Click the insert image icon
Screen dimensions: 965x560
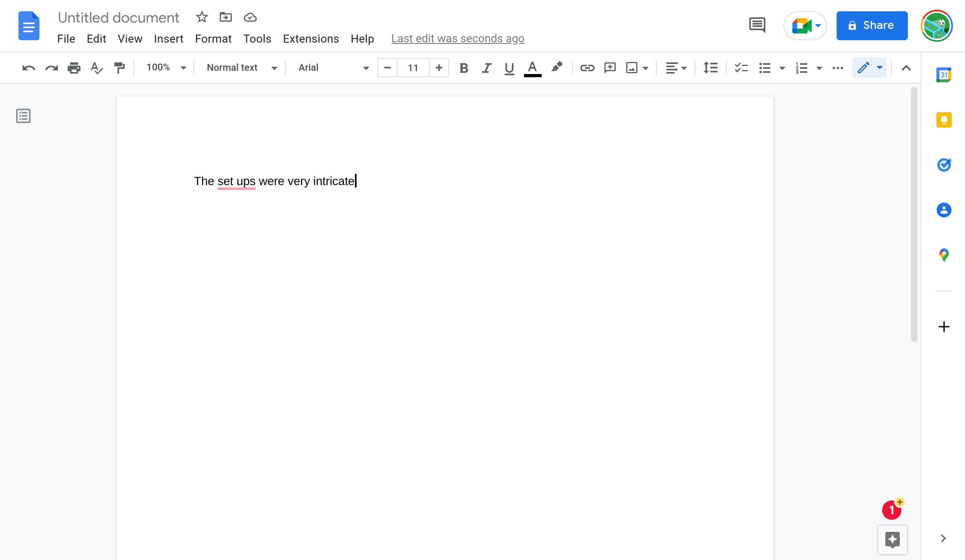pos(631,67)
